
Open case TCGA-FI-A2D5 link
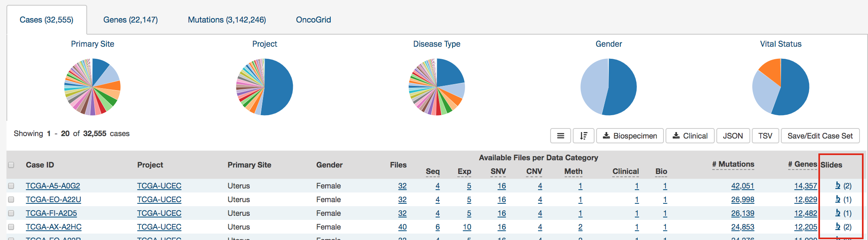coord(51,213)
